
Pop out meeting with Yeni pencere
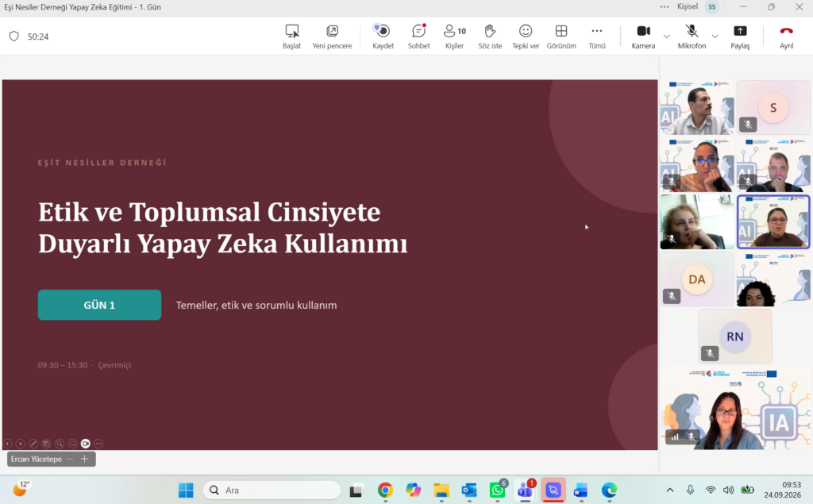coord(332,37)
